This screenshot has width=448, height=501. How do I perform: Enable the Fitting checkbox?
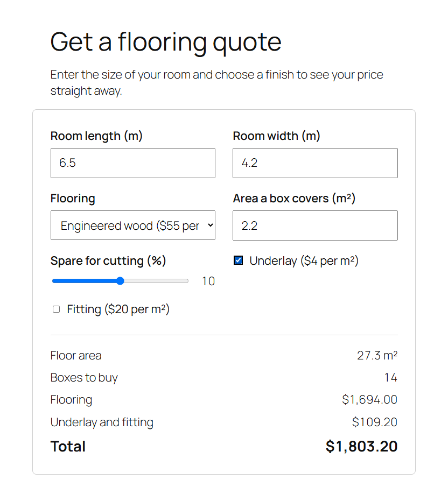click(x=57, y=309)
